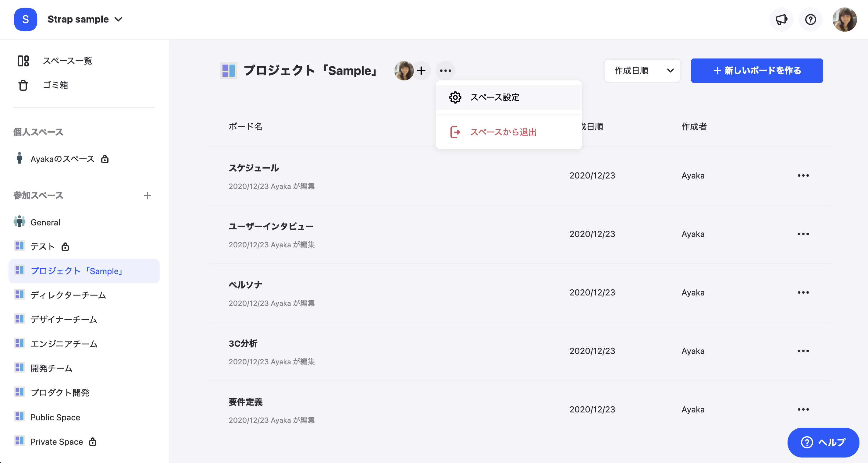Open the ゴミ箱 trash link

click(x=55, y=85)
